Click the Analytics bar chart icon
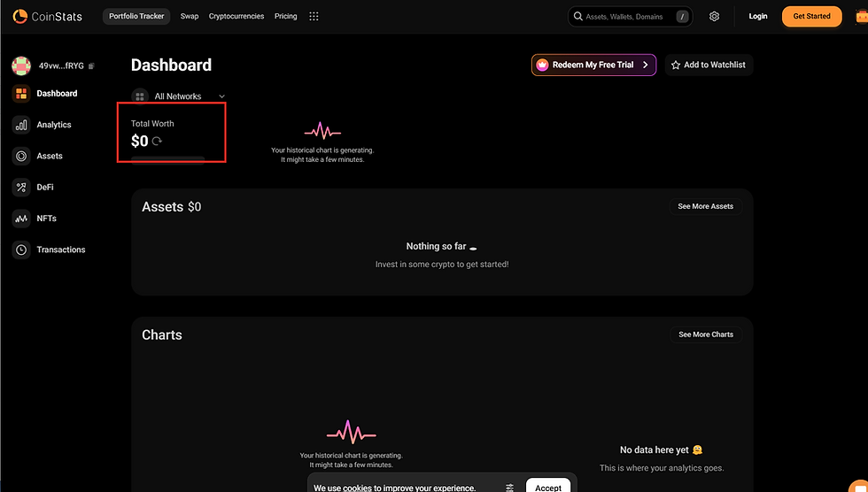The height and width of the screenshot is (492, 868). (21, 125)
